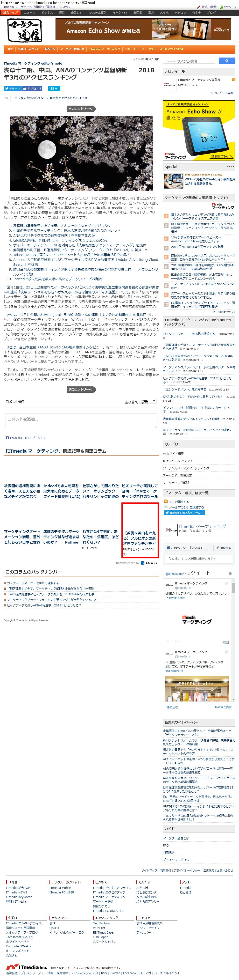Screen dimensions: 239x980
Task: Open the ブログ tab in the top navigation
Action: (211, 13)
